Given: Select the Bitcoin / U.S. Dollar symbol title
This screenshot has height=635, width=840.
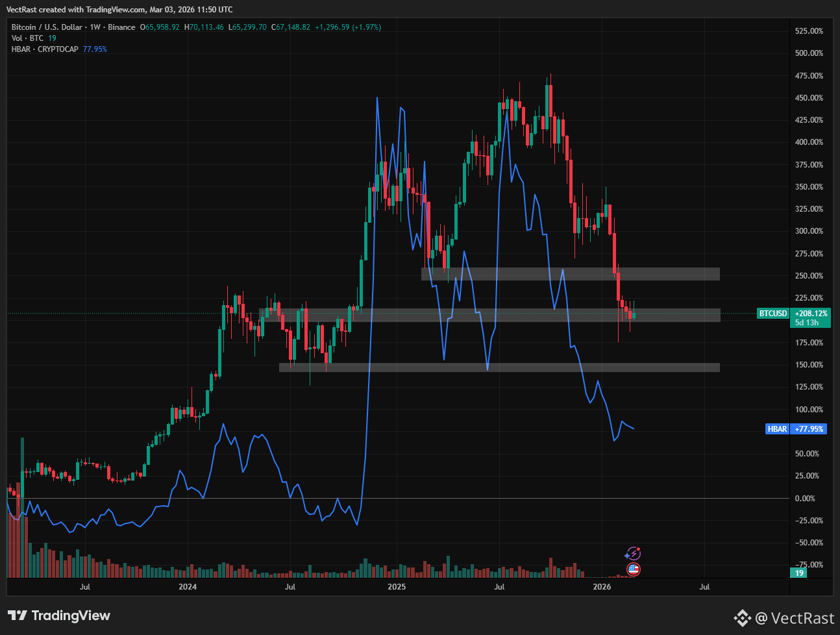Looking at the screenshot, I should pyautogui.click(x=47, y=27).
